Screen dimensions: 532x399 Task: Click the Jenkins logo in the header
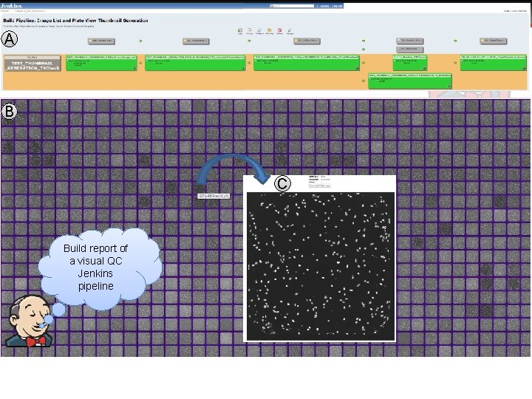(x=11, y=6)
